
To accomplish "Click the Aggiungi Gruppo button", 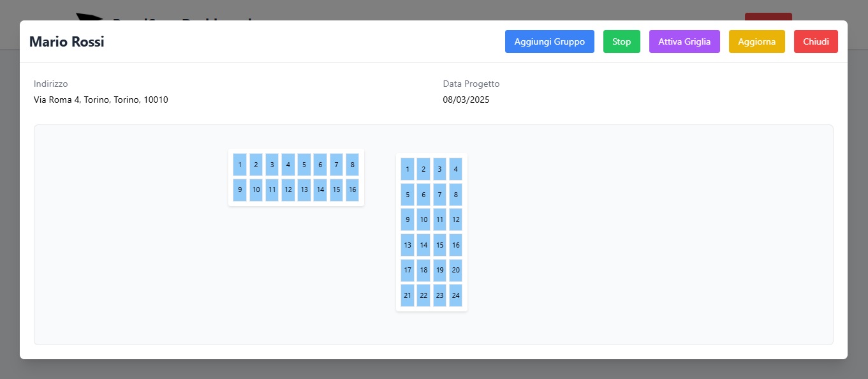I will pyautogui.click(x=549, y=41).
